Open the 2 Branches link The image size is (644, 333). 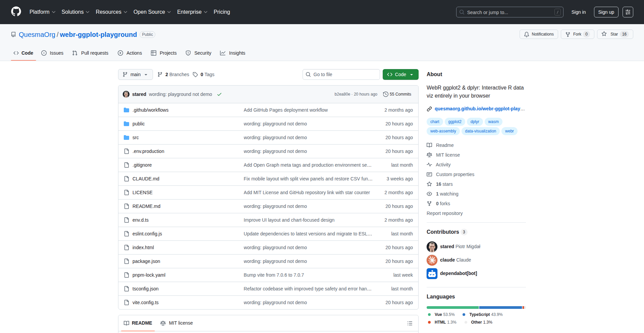coord(173,74)
